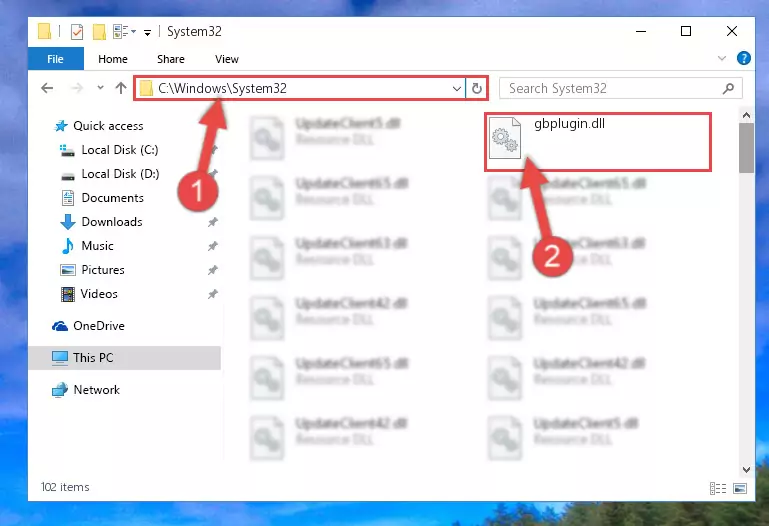Viewport: 769px width, 526px height.
Task: Open Downloads in sidebar
Action: (112, 222)
